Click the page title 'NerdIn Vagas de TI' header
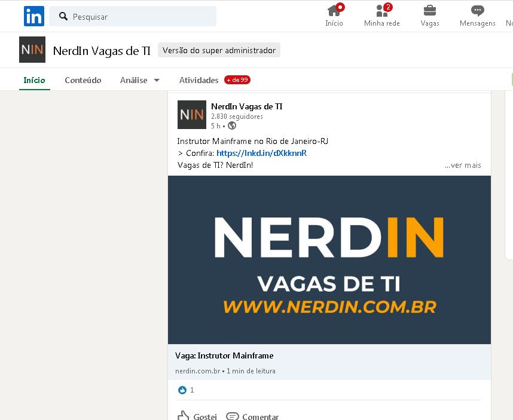 102,51
